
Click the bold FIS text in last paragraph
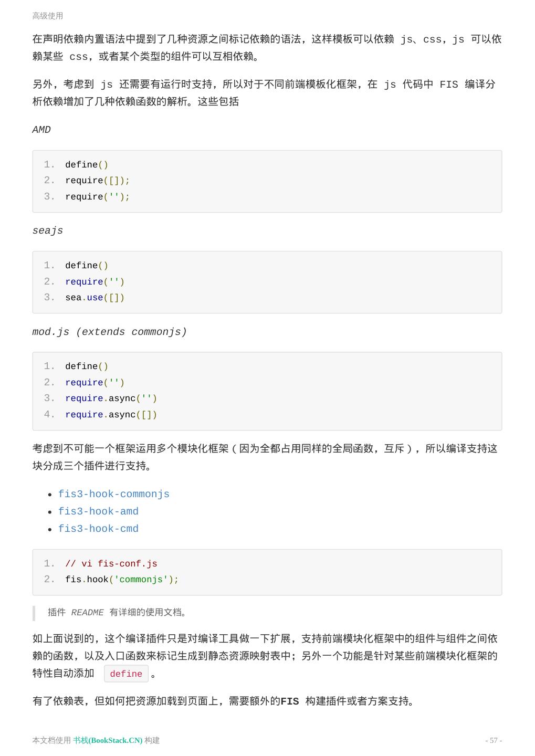[x=290, y=701]
